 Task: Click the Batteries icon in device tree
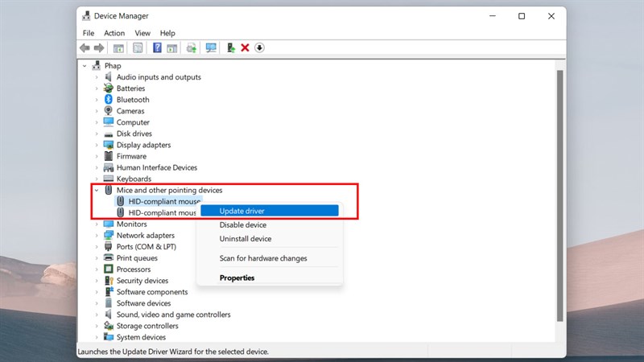[x=109, y=88]
